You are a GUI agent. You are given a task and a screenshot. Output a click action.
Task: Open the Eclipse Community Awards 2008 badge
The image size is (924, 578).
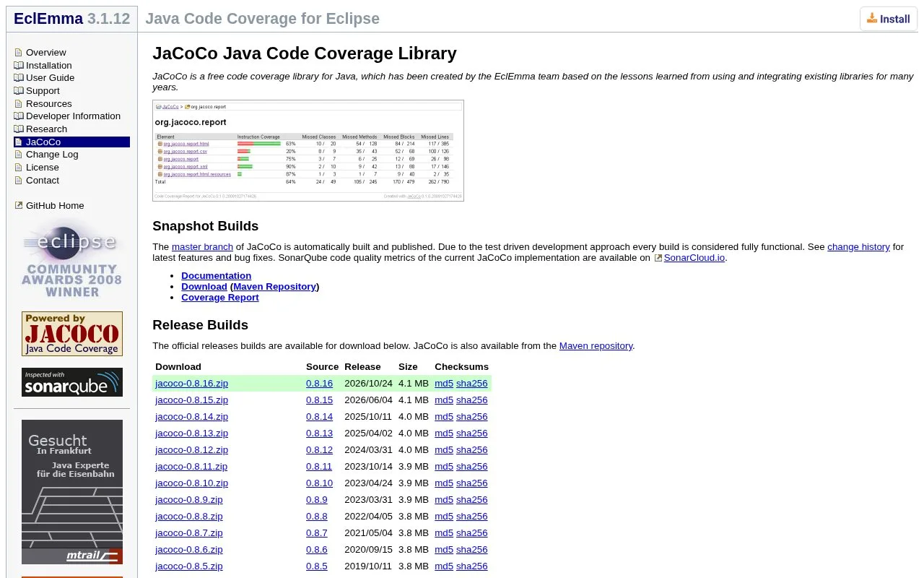click(x=72, y=259)
